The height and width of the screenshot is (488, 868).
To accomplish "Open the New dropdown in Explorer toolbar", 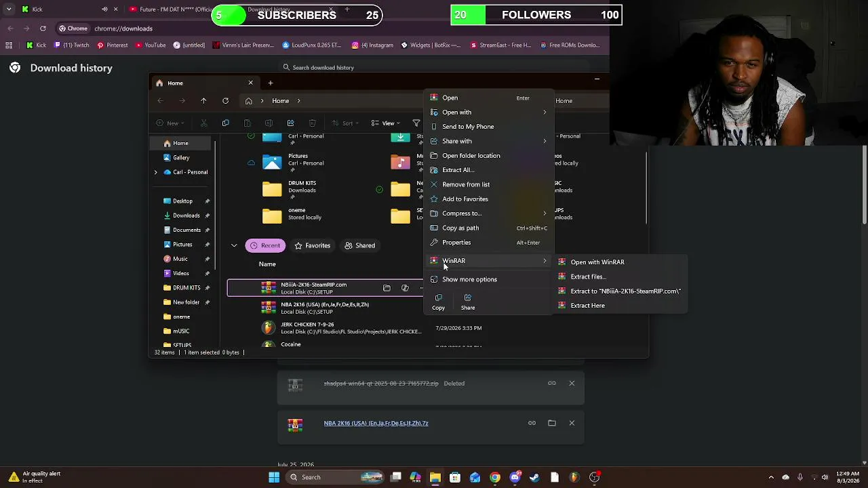I will click(x=170, y=123).
